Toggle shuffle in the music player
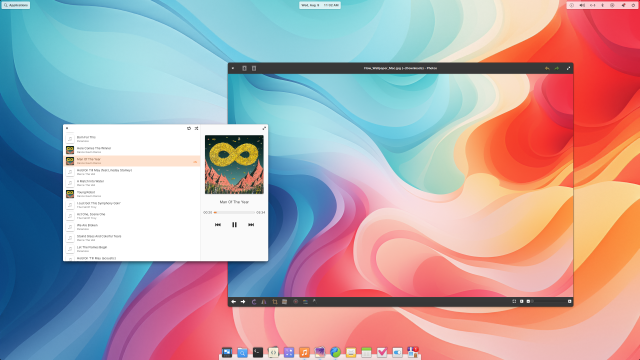 pyautogui.click(x=196, y=128)
